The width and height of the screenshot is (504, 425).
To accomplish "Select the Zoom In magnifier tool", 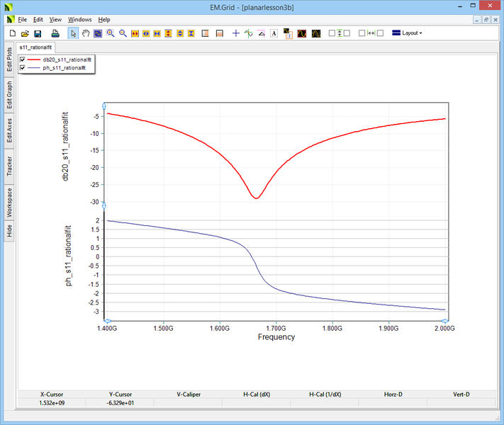I will coord(111,33).
